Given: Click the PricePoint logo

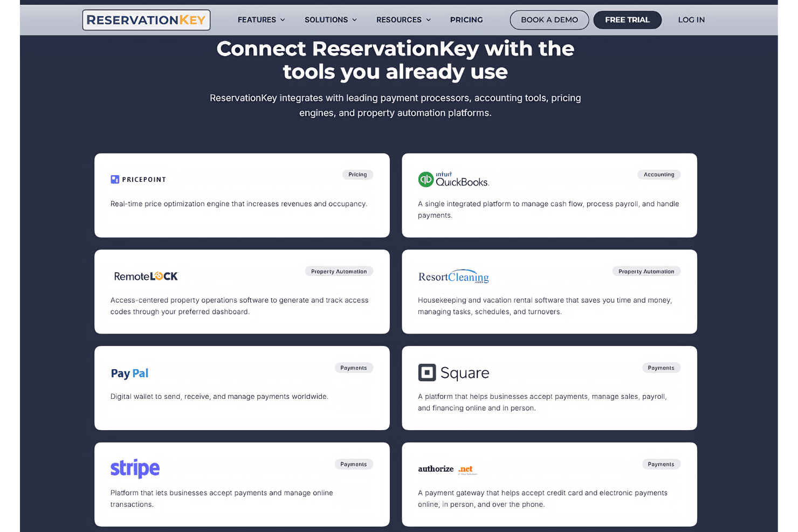Looking at the screenshot, I should (138, 179).
